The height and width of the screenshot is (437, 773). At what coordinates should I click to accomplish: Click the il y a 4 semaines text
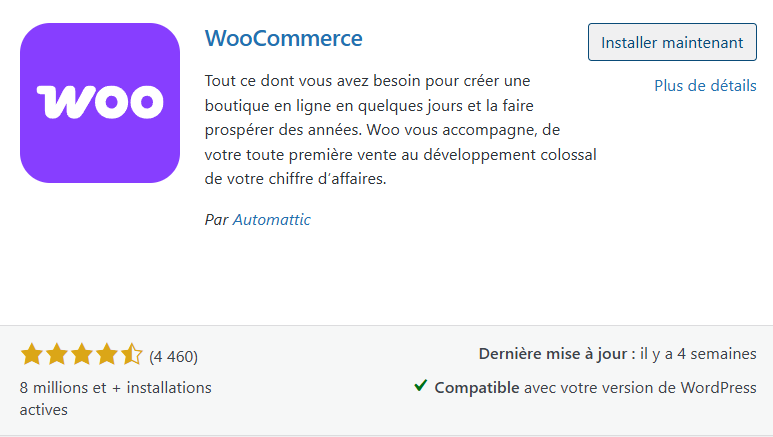click(x=698, y=354)
